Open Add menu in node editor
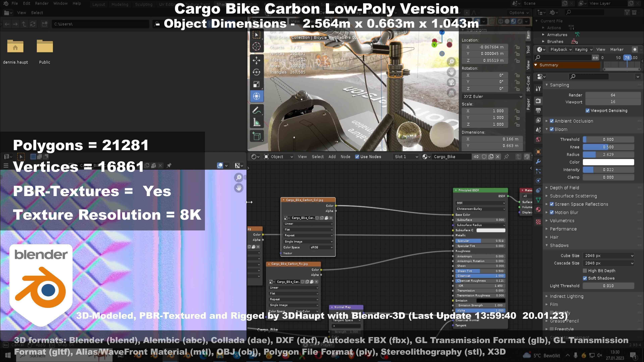644x362 pixels. point(332,157)
